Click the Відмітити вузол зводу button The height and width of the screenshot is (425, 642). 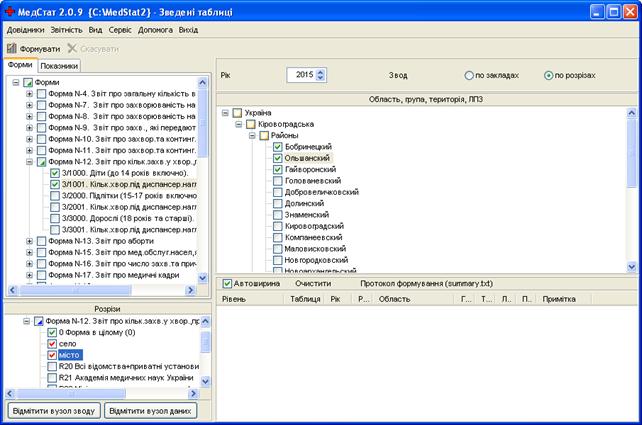(x=54, y=411)
